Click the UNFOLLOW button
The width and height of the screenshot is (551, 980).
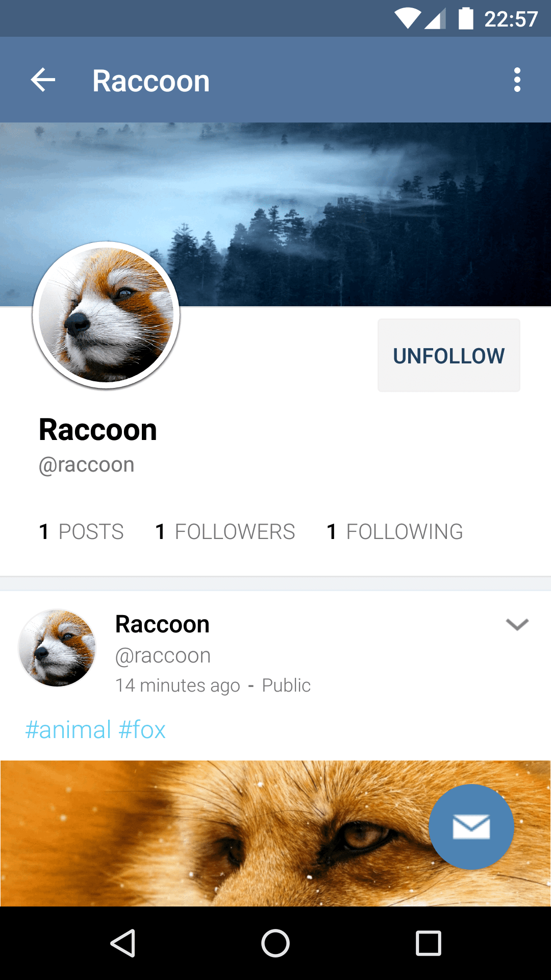point(449,355)
